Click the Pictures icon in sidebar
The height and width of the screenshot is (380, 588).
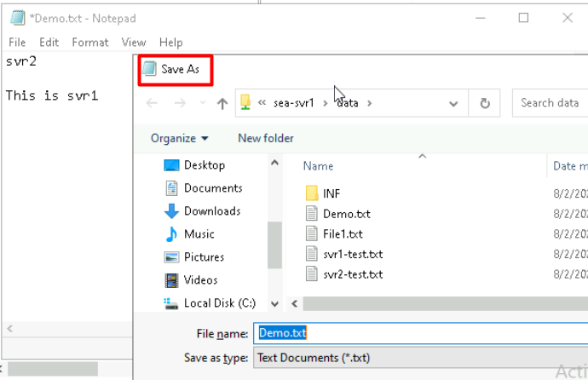(x=171, y=257)
